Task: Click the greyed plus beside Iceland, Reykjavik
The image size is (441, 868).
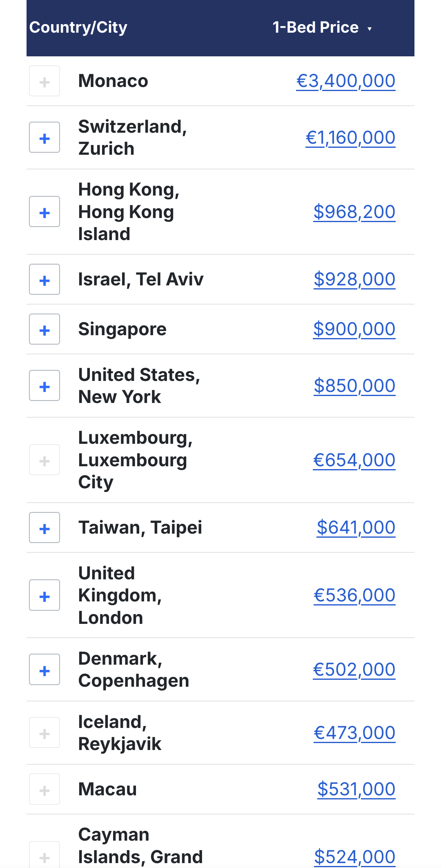Action: click(45, 733)
